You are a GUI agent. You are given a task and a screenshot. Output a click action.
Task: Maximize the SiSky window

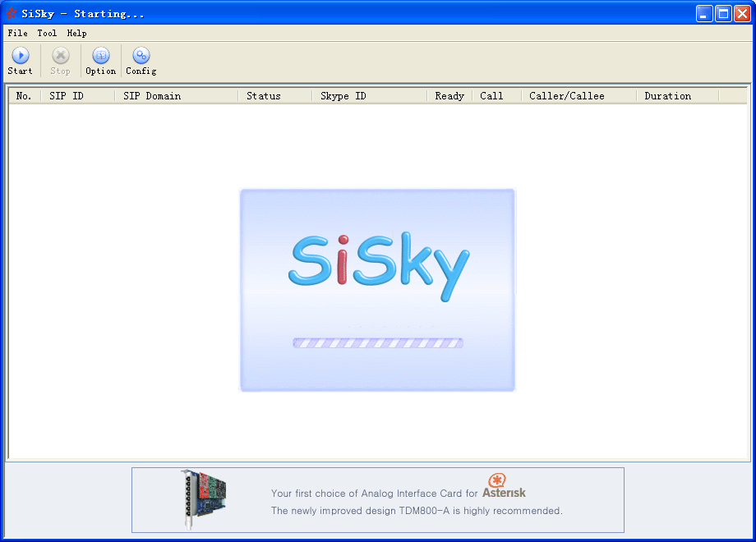pyautogui.click(x=723, y=13)
